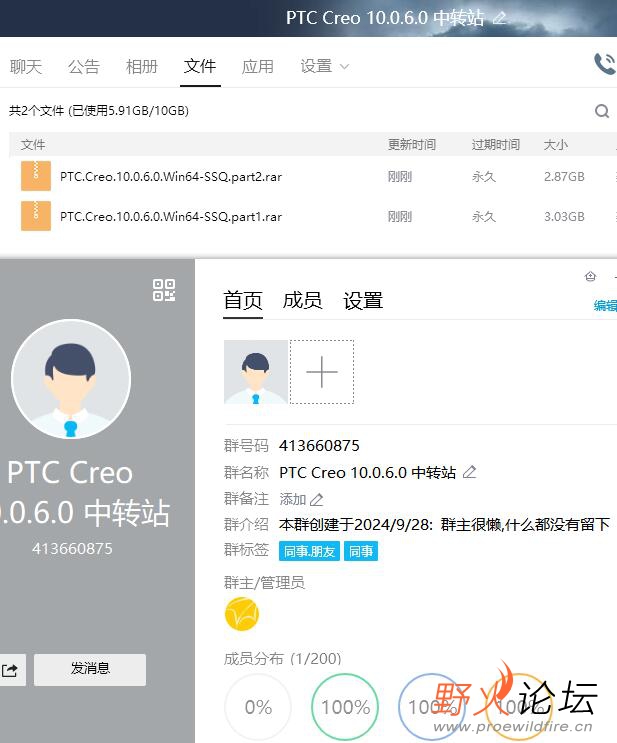
Task: Select the 首页 tab in group profile
Action: pyautogui.click(x=243, y=300)
